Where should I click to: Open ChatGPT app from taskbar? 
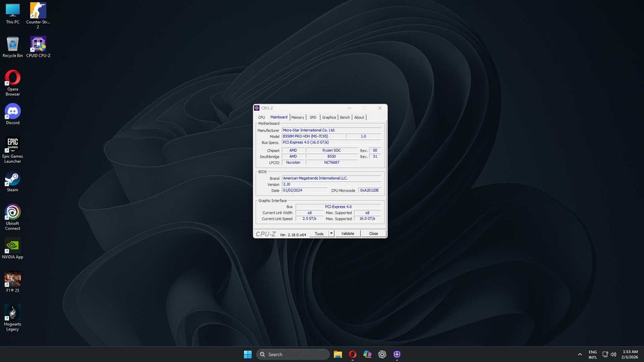382,354
